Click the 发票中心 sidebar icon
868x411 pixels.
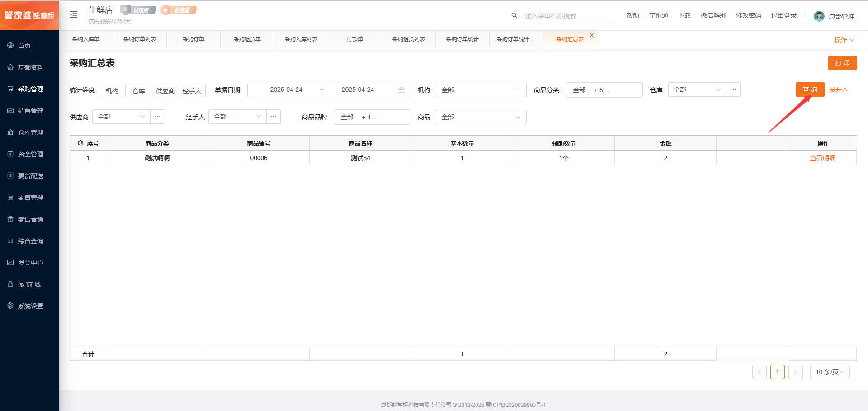pos(10,262)
